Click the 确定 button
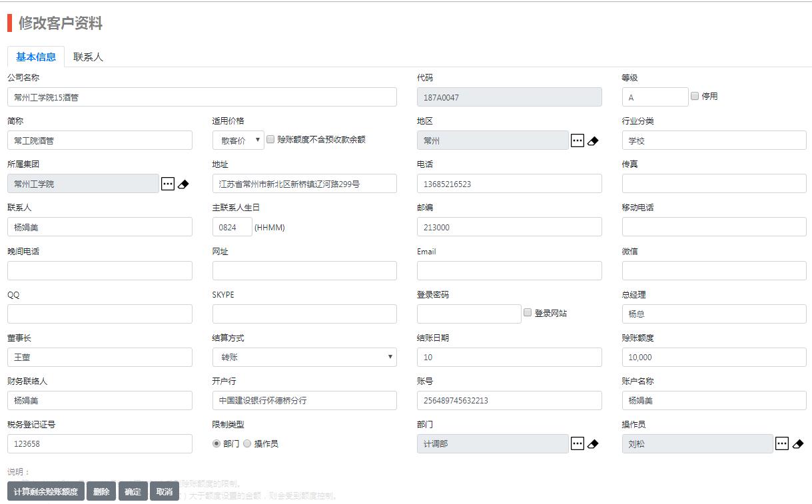 click(133, 491)
